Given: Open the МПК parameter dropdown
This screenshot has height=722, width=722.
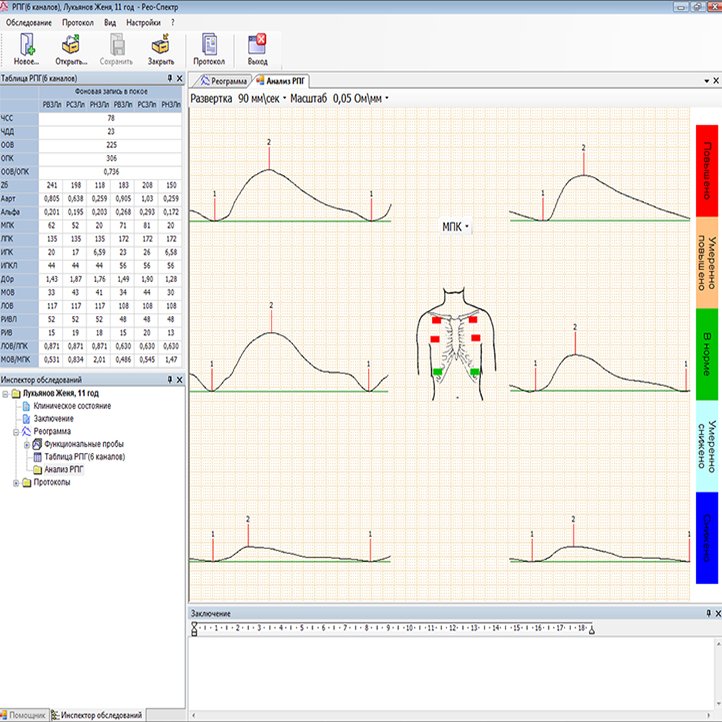Looking at the screenshot, I should [x=455, y=227].
